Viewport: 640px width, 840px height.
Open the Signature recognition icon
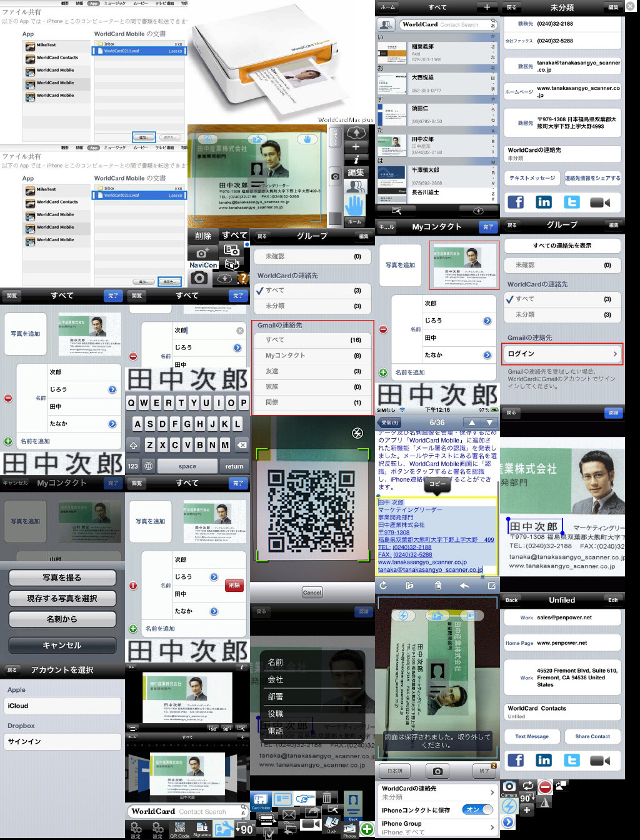click(202, 829)
